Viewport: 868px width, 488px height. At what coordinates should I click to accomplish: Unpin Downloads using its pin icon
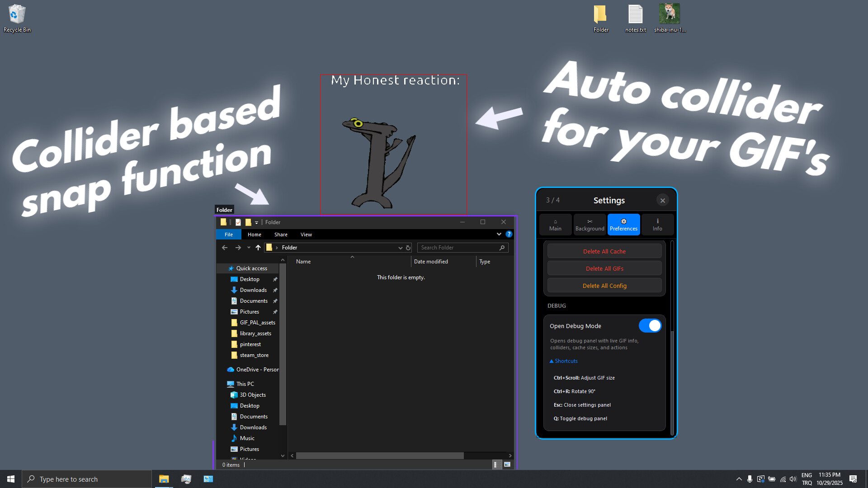pyautogui.click(x=275, y=290)
